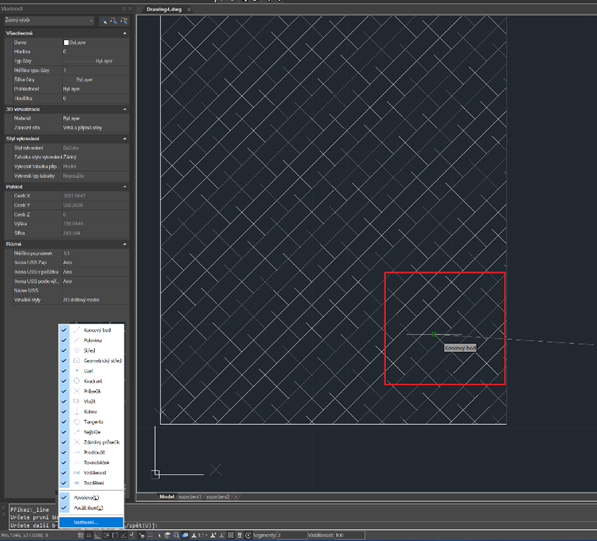Collapse the Všeobecné section
The height and width of the screenshot is (541, 597).
(x=125, y=34)
